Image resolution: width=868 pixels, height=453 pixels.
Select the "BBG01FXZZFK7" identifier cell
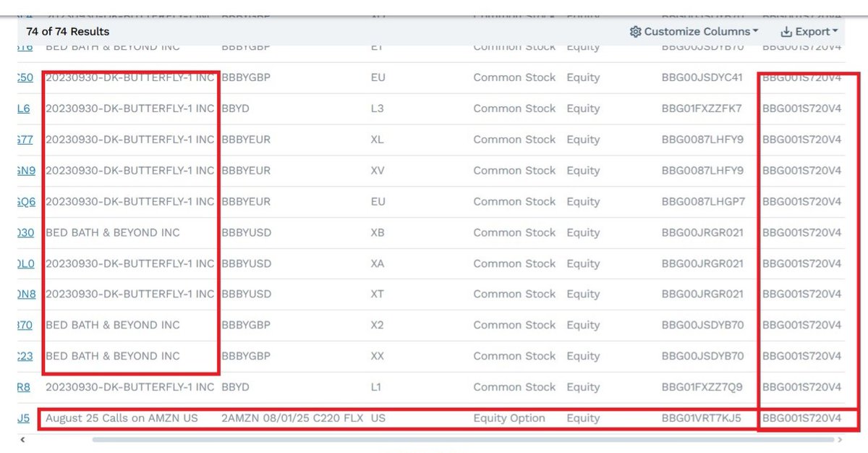click(701, 109)
